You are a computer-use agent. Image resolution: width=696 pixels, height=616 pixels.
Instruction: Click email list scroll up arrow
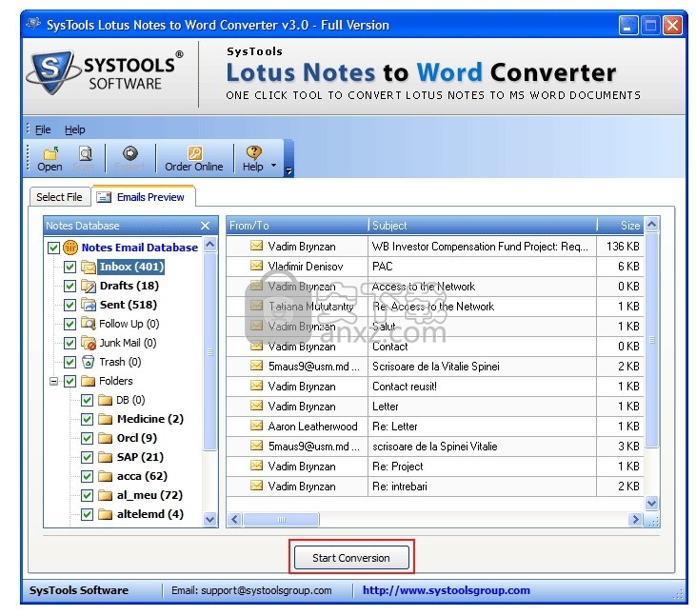(x=651, y=224)
